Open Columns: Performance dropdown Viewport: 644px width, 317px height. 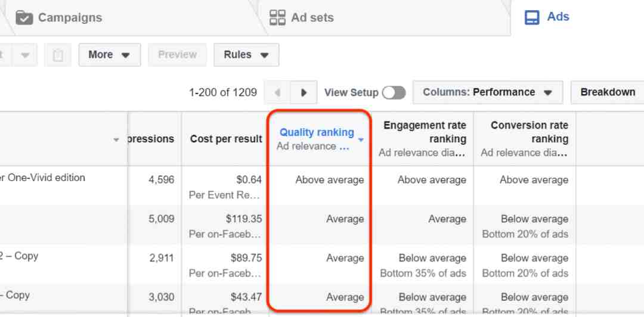point(488,92)
